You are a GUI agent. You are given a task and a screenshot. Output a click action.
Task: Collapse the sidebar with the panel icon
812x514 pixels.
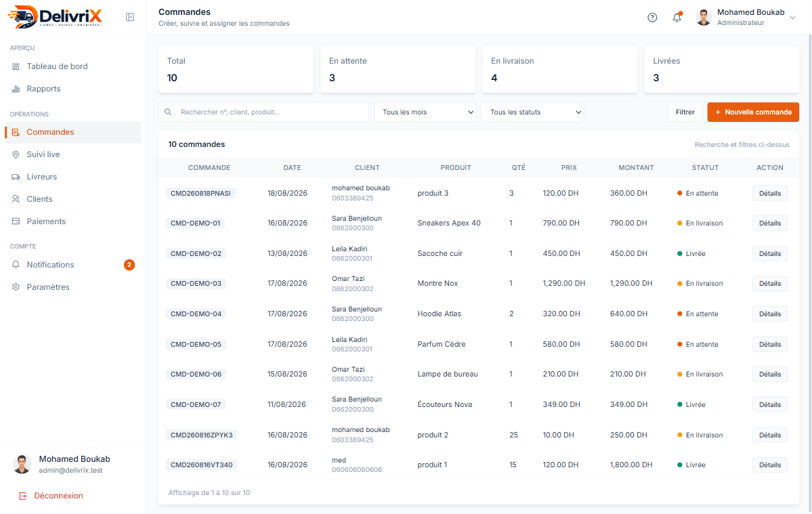point(130,17)
